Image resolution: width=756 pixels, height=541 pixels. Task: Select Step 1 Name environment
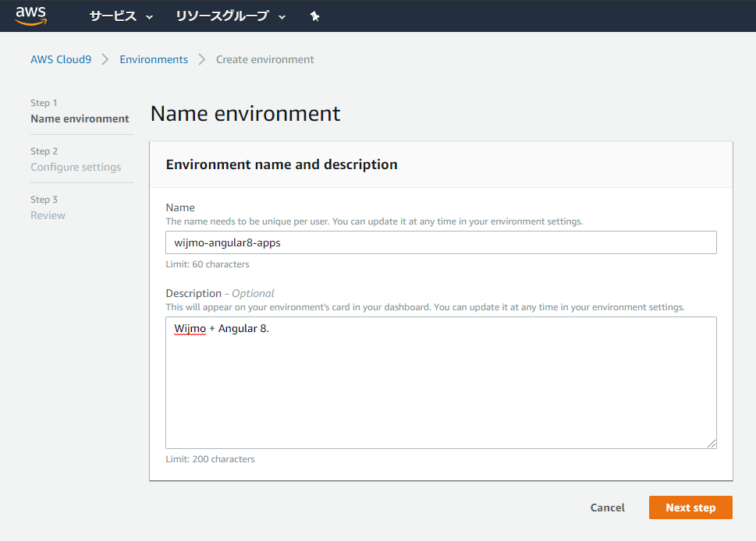[80, 111]
